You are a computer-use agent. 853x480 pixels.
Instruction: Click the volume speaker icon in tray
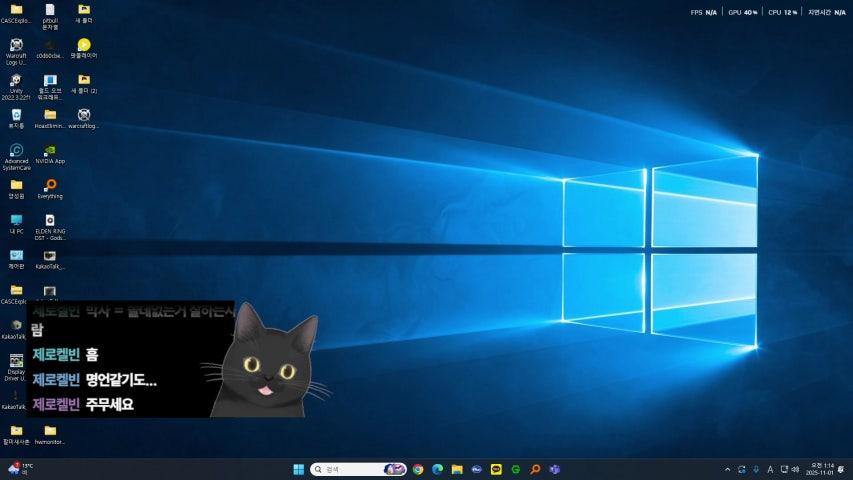click(x=795, y=469)
